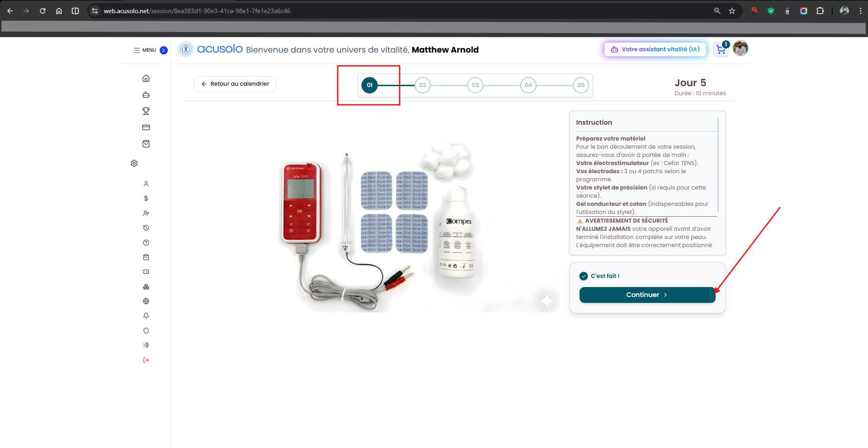The height and width of the screenshot is (448, 868).
Task: Open the globe language sidebar icon
Action: (146, 301)
